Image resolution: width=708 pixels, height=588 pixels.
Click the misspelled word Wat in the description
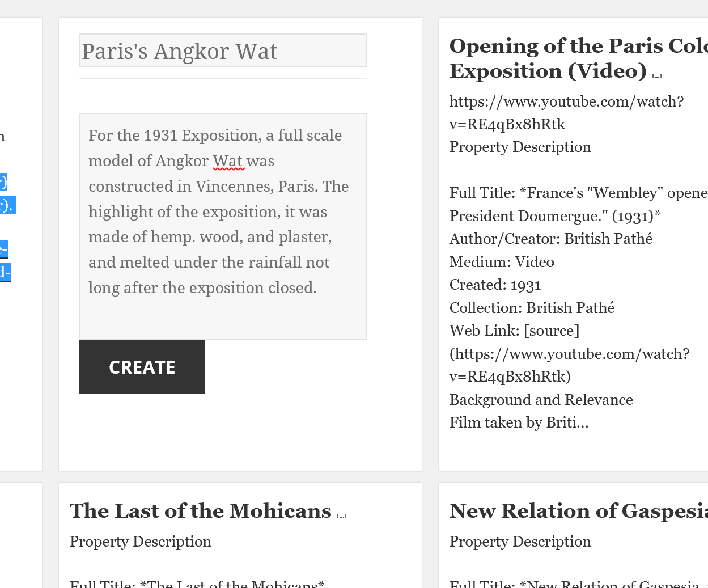click(x=228, y=161)
